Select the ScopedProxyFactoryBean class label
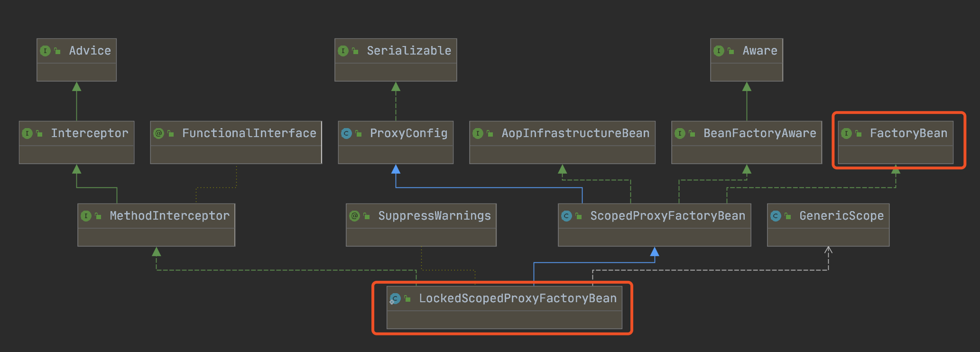Image resolution: width=980 pixels, height=352 pixels. pyautogui.click(x=667, y=216)
